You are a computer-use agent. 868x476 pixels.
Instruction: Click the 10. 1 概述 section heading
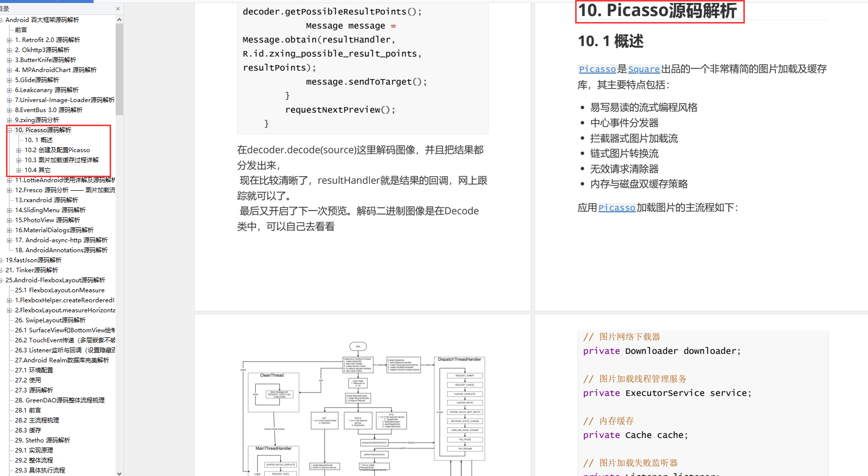click(611, 41)
